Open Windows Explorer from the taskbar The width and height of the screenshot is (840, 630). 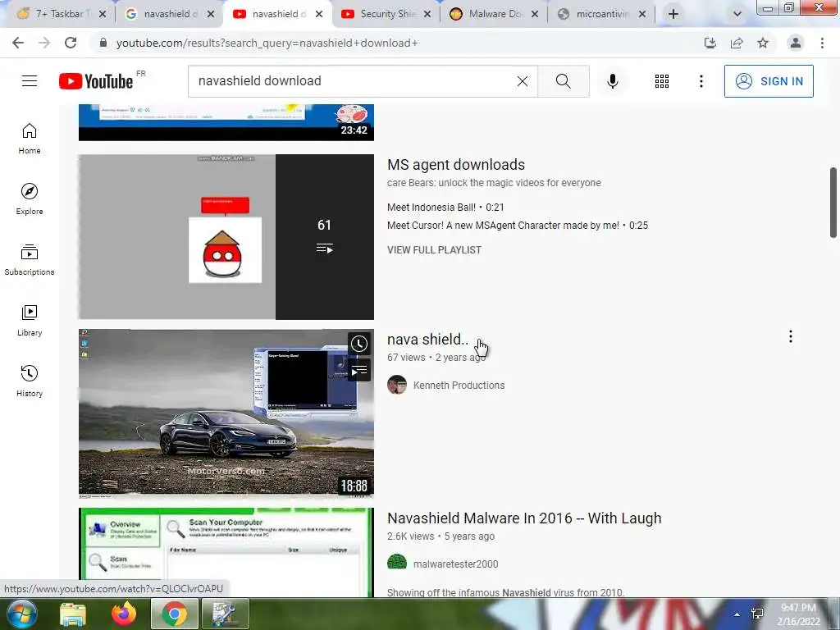click(73, 614)
